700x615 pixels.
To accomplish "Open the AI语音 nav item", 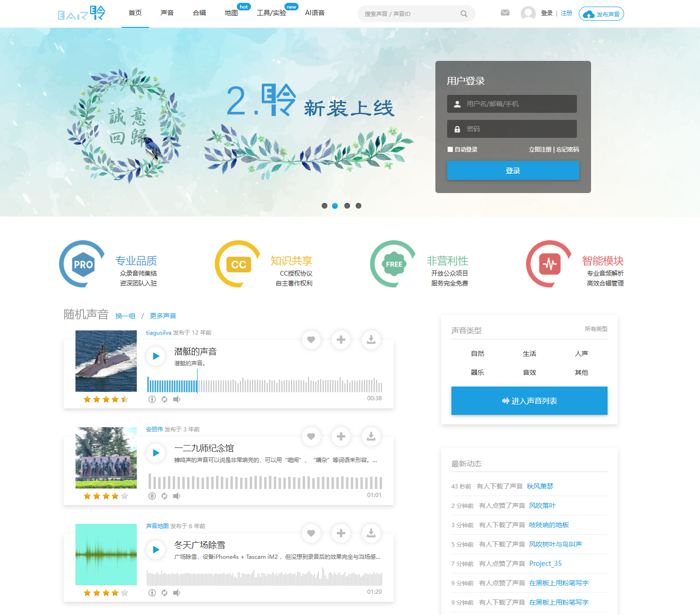I will 315,13.
